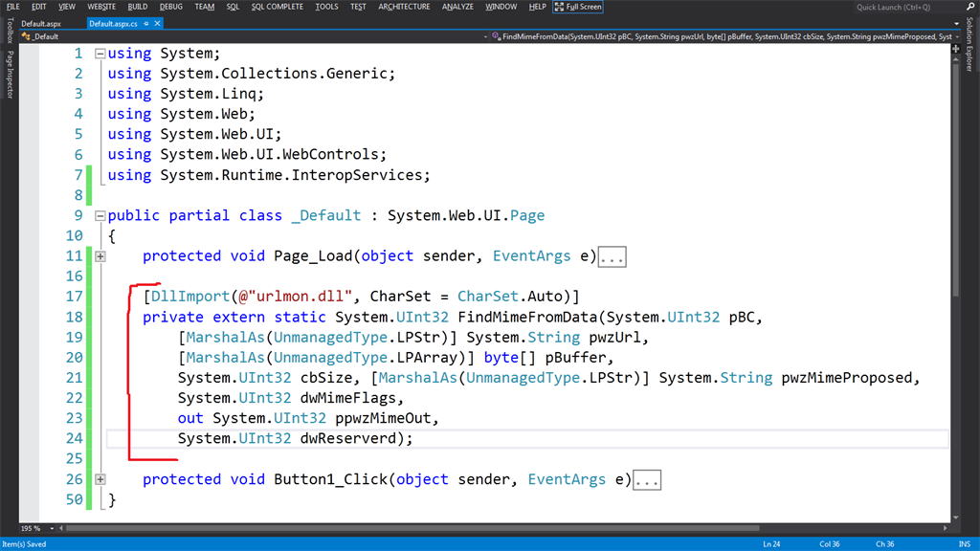Click 'pBuffer' on line 20
Image resolution: width=980 pixels, height=551 pixels.
click(x=575, y=358)
